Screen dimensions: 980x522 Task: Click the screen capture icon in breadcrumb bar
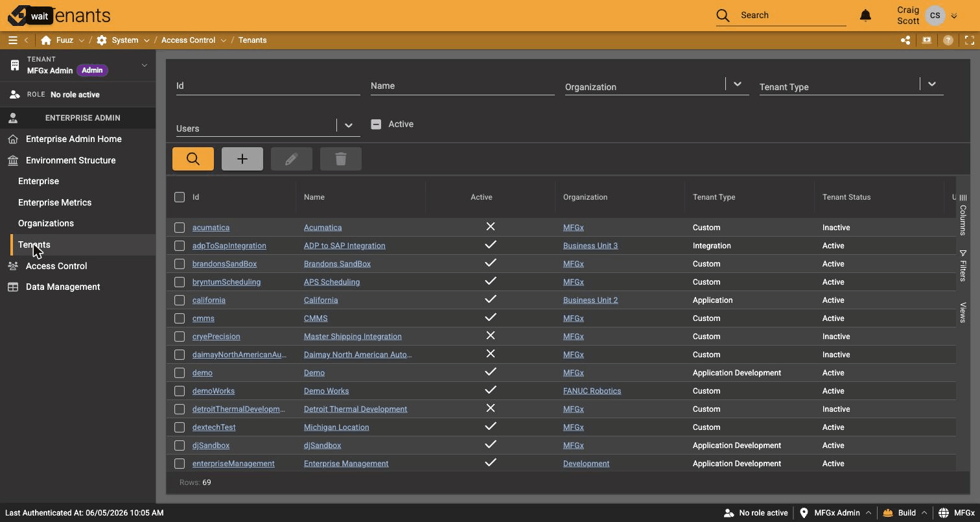tap(927, 40)
